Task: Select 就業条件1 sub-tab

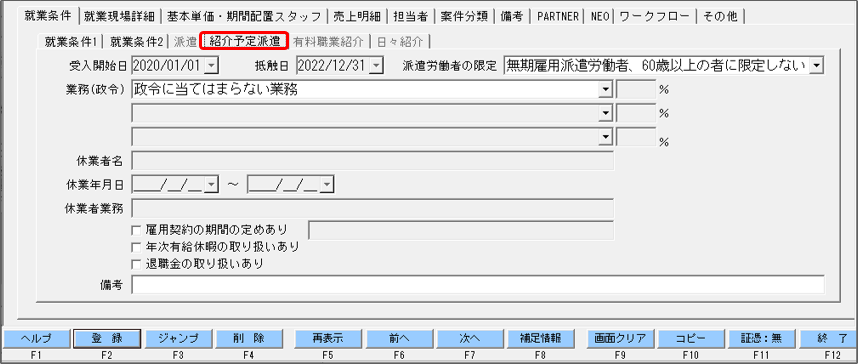Action: 71,41
